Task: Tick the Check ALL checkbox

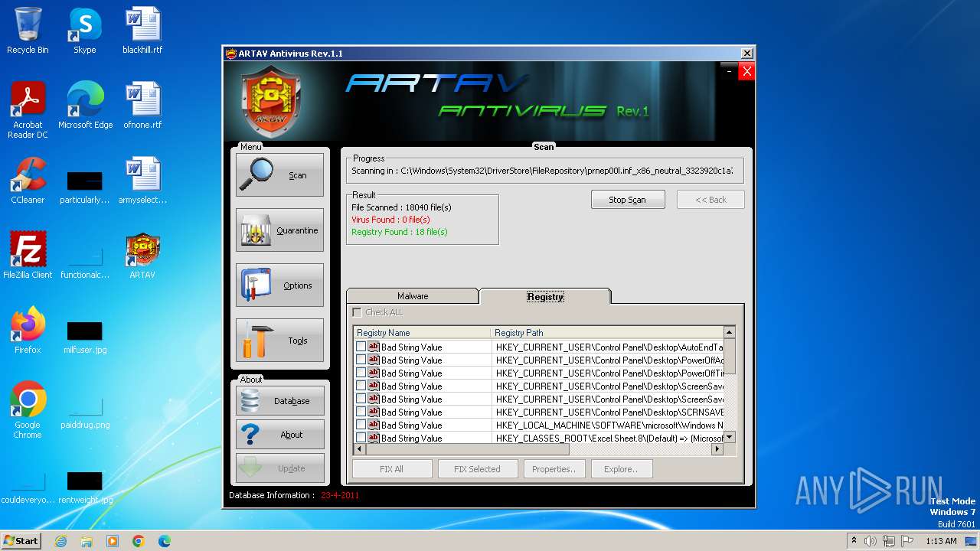Action: pyautogui.click(x=357, y=312)
